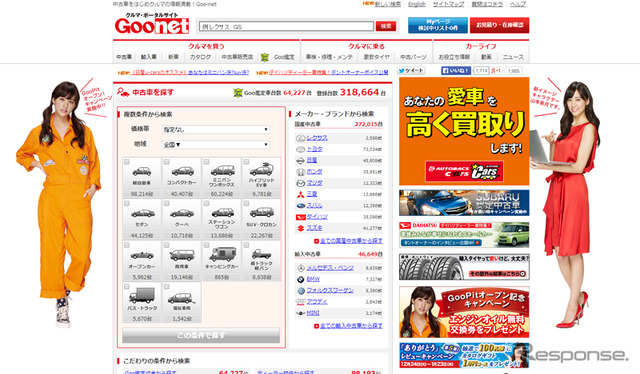The height and width of the screenshot is (374, 640).
Task: Click the Mitsubishi three-diamond logo
Action: 300,194
